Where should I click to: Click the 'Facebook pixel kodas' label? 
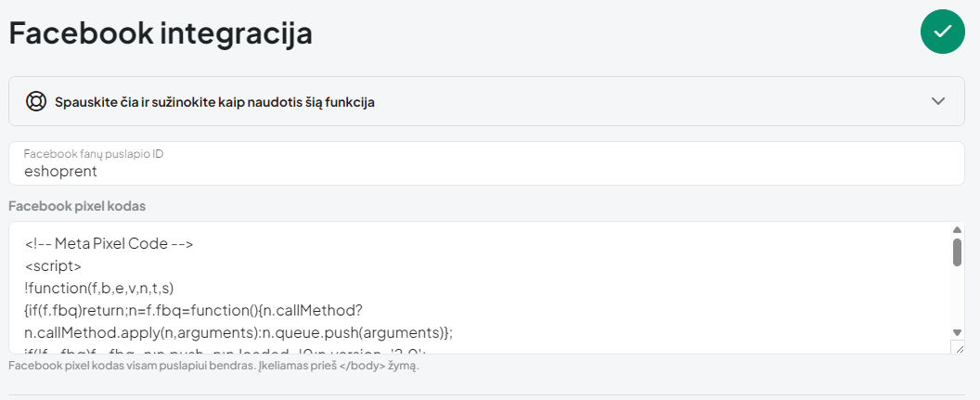[77, 206]
